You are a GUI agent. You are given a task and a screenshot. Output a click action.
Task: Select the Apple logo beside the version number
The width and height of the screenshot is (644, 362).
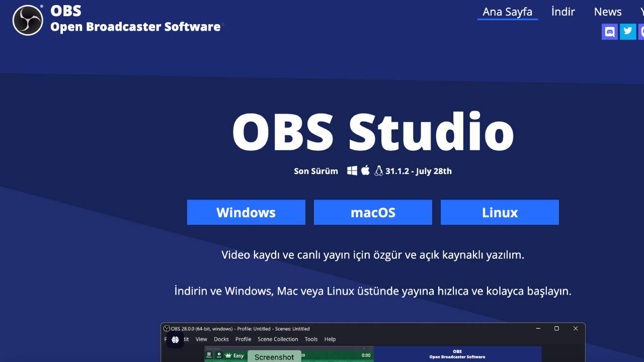[365, 170]
